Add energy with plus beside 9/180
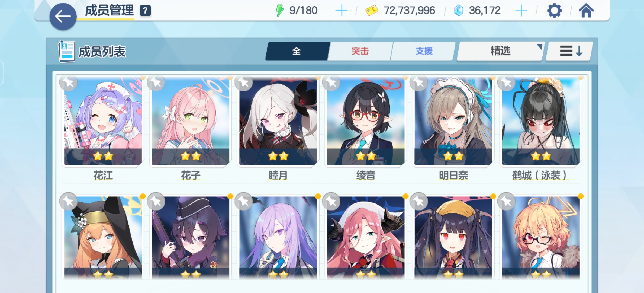 click(x=341, y=11)
